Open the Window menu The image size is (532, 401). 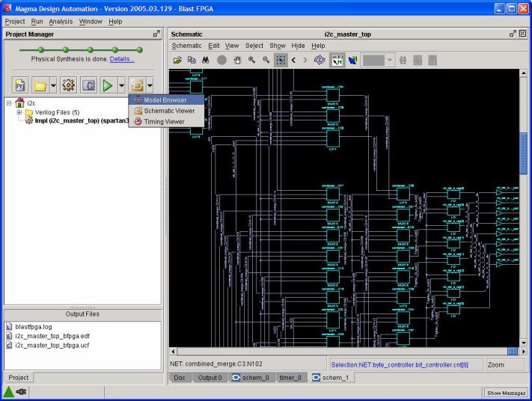pyautogui.click(x=91, y=22)
